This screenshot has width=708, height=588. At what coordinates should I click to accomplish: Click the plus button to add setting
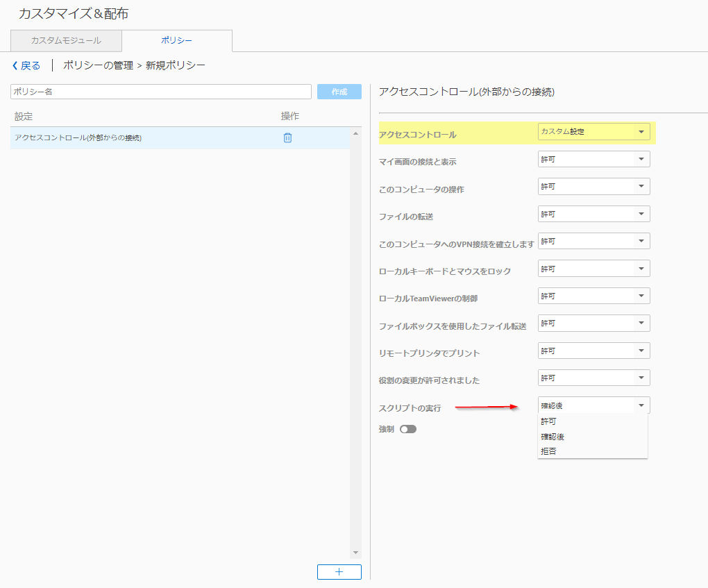339,572
